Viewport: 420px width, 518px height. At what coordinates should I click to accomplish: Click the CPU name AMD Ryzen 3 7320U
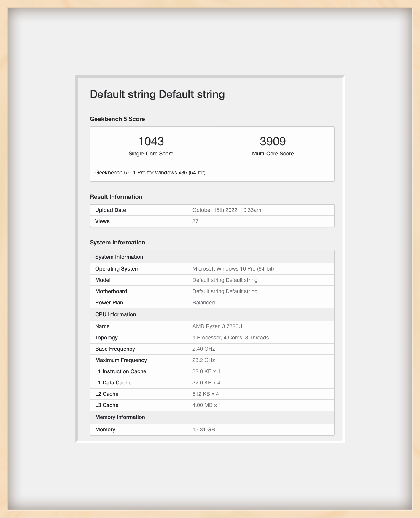217,326
